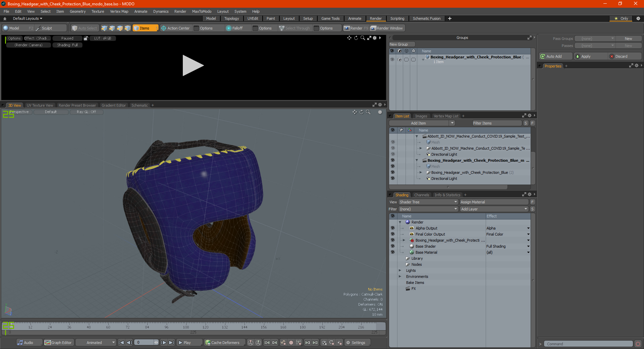This screenshot has width=644, height=349.
Task: Open the Shader Tree view dropdown
Action: [428, 202]
